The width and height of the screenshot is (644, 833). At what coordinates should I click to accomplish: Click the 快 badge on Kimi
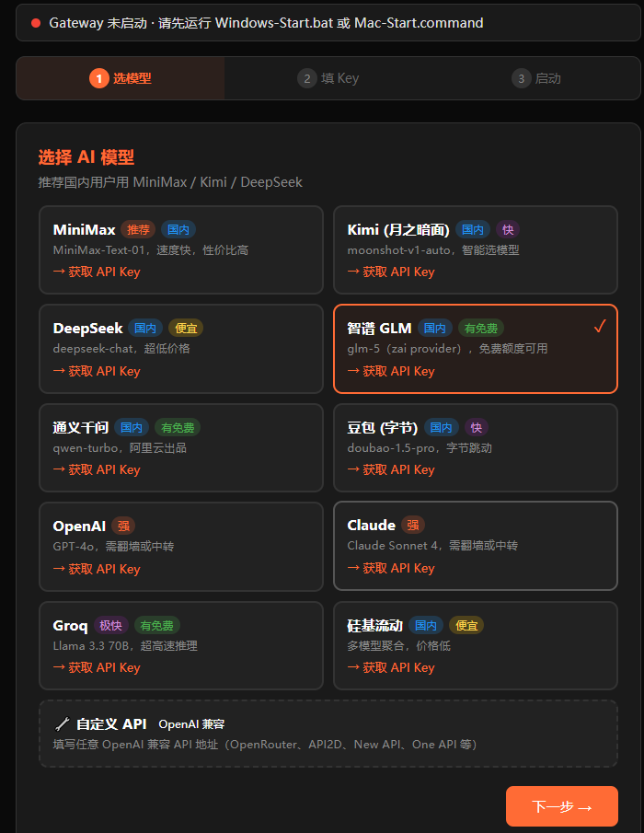[x=508, y=229]
